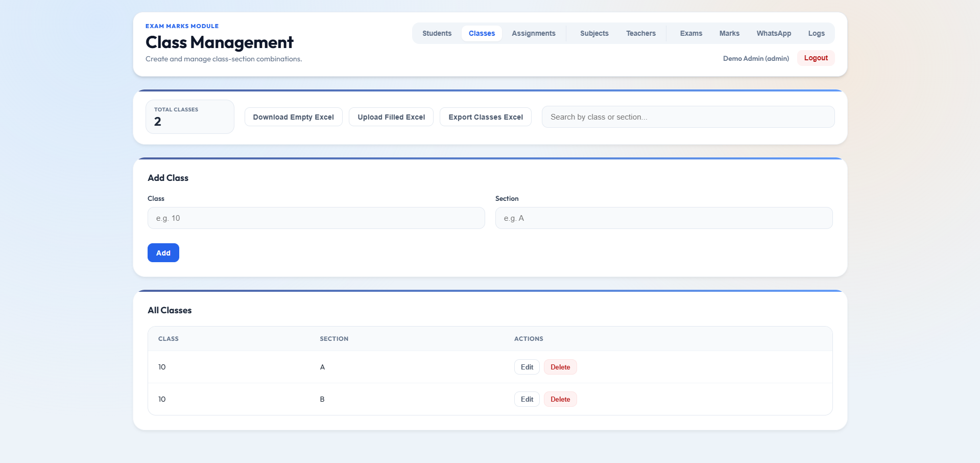The height and width of the screenshot is (463, 980).
Task: Click the All Classes heading
Action: 170,310
